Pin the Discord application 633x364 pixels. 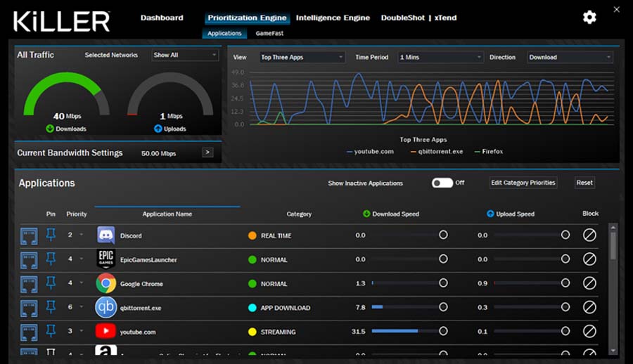point(51,235)
